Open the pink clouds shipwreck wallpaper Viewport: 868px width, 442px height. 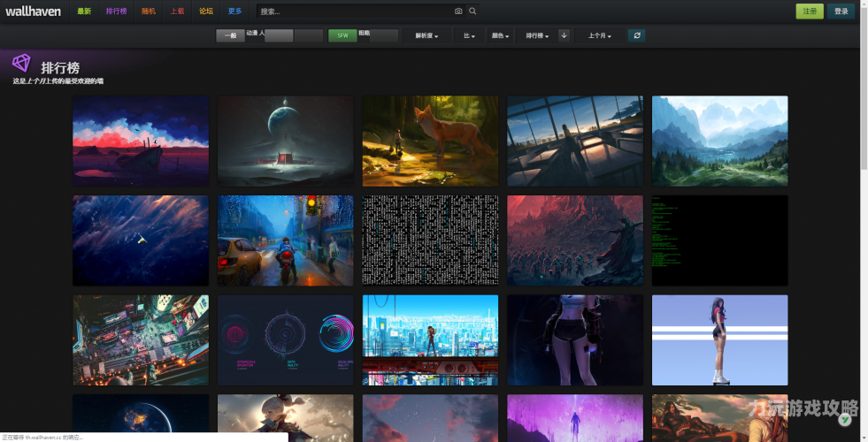[141, 141]
